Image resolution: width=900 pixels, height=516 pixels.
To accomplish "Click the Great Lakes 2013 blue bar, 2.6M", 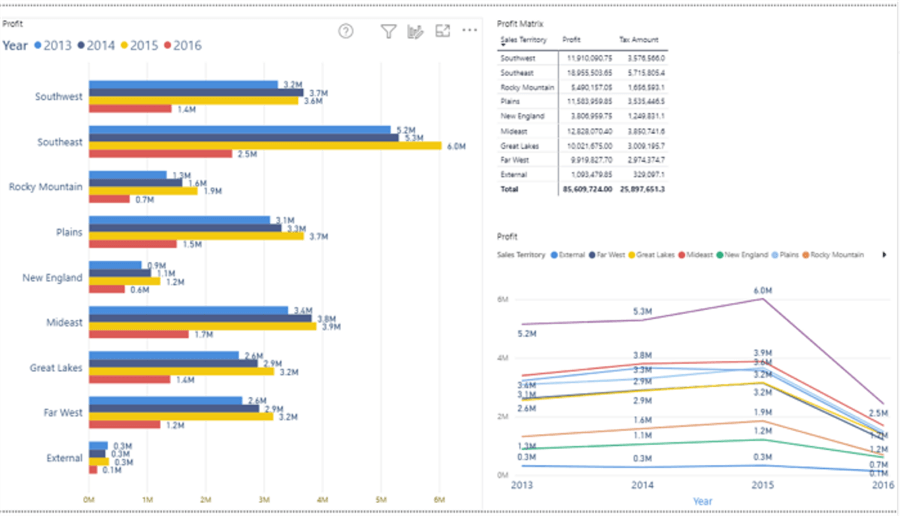I will (x=164, y=355).
